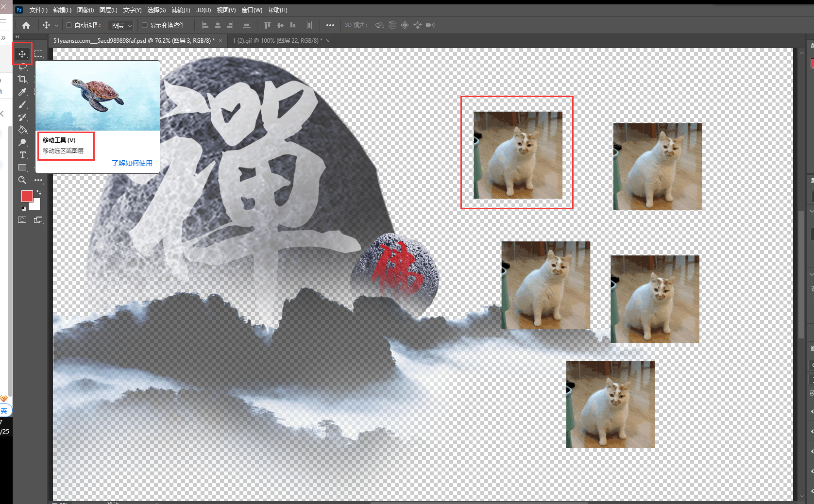Align left edges
Viewport: 814px width, 504px height.
pos(205,25)
